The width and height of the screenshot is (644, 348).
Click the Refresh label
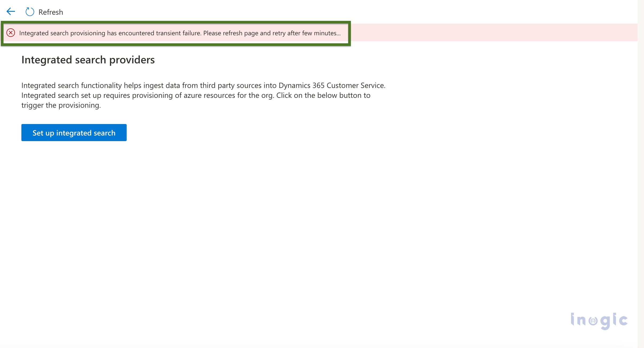click(x=51, y=12)
